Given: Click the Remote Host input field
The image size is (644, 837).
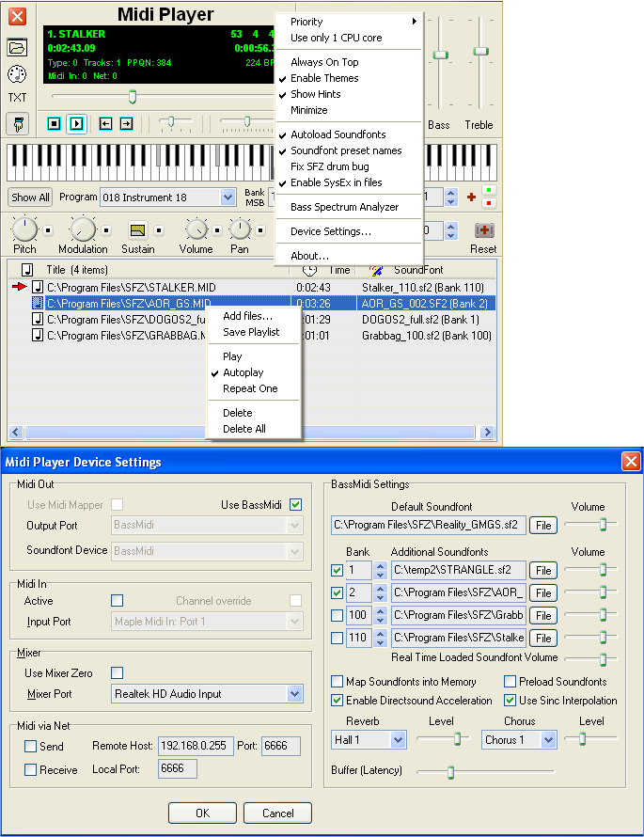Looking at the screenshot, I should (196, 746).
